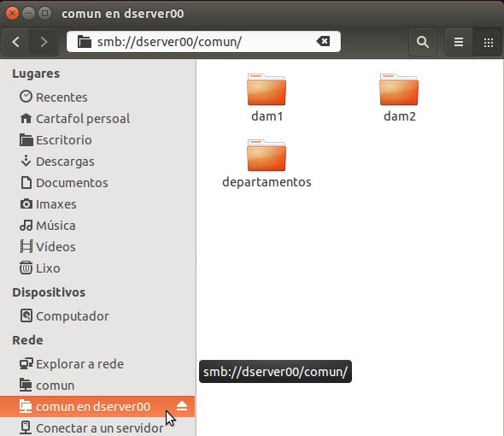Click the document icon beside Documentos

[x=26, y=182]
